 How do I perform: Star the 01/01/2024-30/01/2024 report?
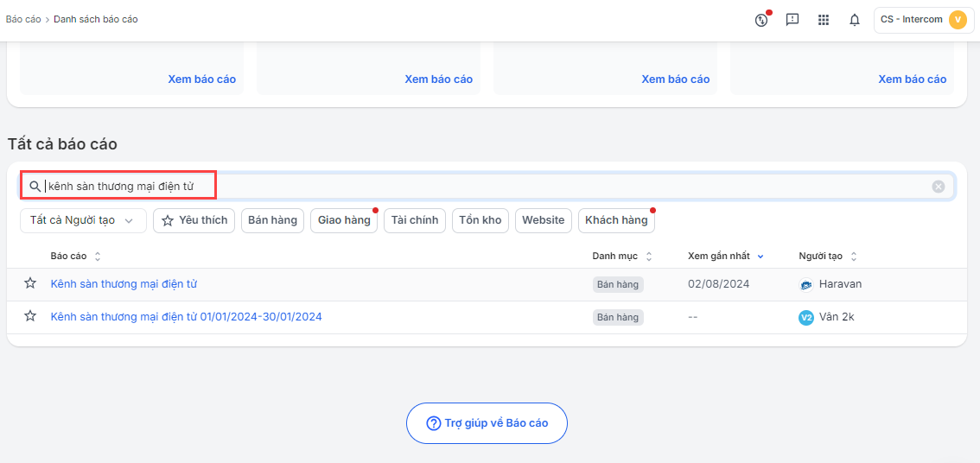pyautogui.click(x=30, y=316)
